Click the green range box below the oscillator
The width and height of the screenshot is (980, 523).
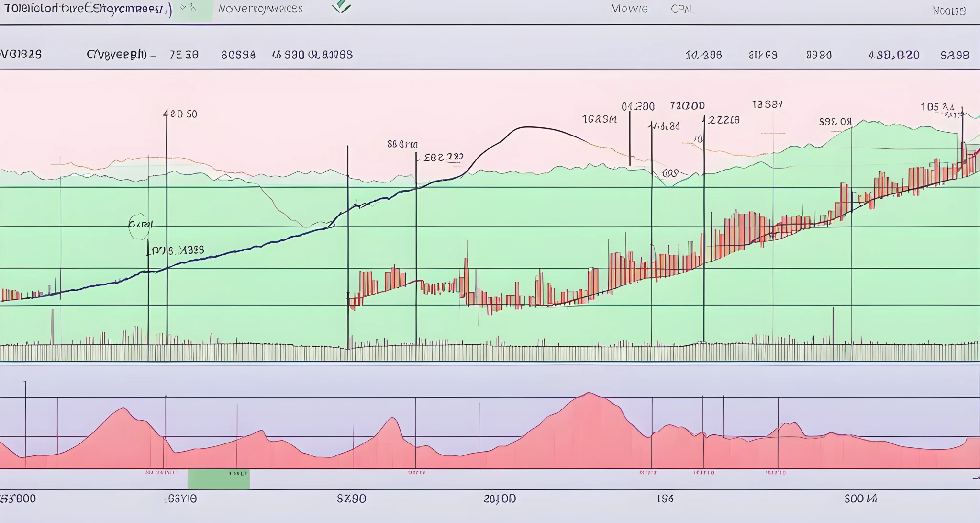[x=219, y=479]
